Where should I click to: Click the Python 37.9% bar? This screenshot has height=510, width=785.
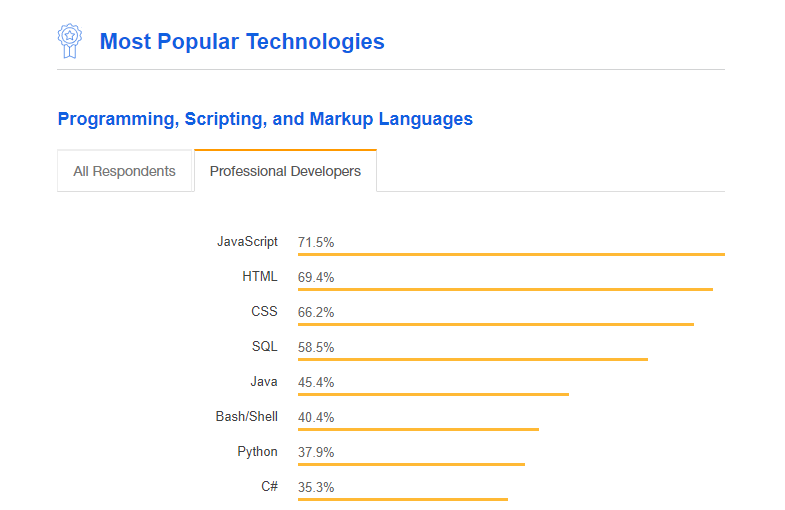[411, 464]
